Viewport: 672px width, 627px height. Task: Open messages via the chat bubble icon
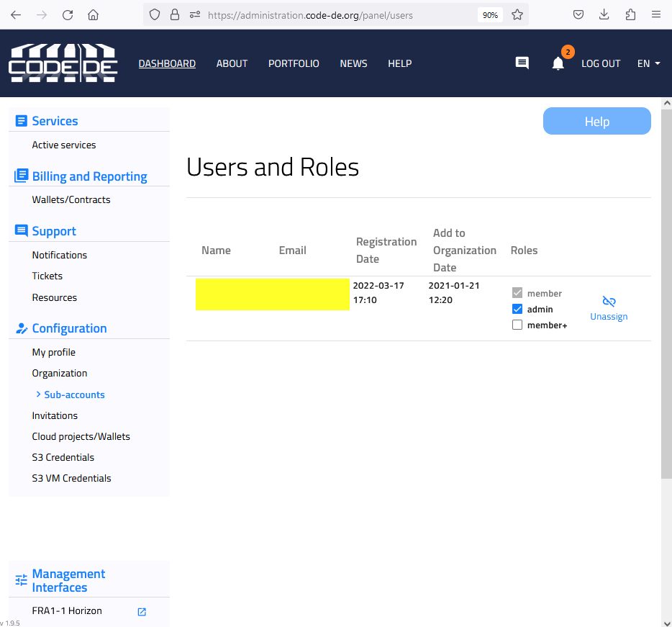[x=522, y=63]
